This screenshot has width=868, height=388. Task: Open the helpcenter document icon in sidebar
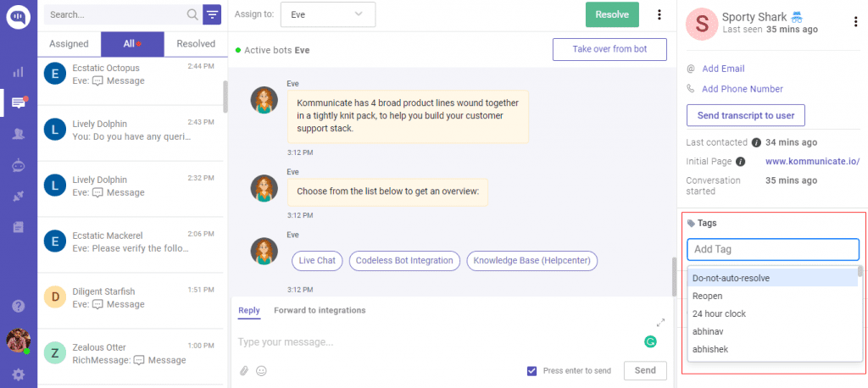(19, 227)
